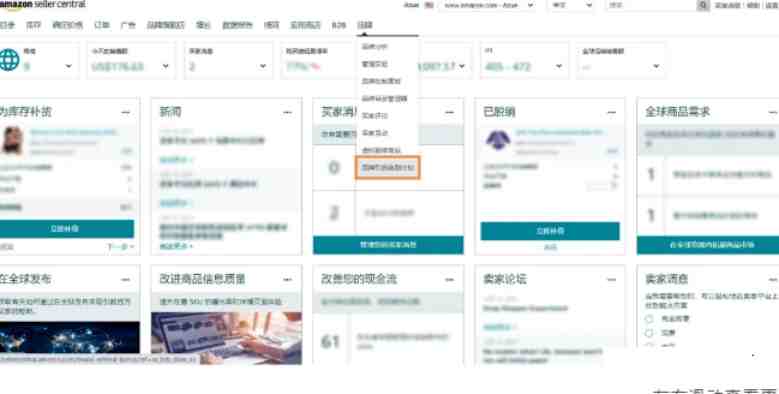
Task: Open the www.amazon.com marketplace selector dropdown
Action: click(488, 5)
